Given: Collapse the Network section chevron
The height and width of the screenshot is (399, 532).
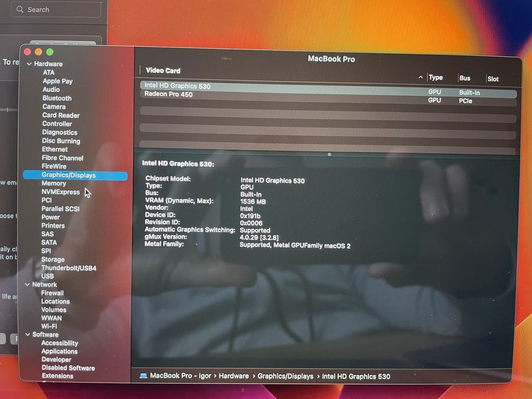Looking at the screenshot, I should 27,284.
